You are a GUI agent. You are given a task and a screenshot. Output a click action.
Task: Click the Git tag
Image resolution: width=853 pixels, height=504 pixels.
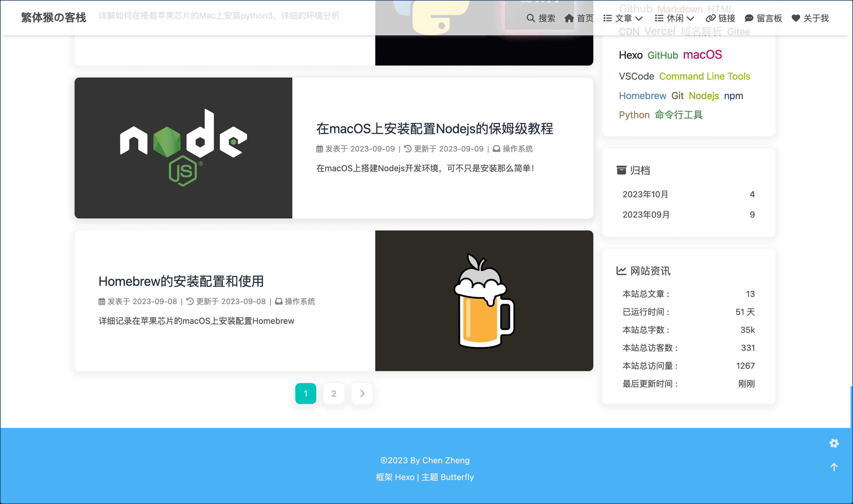(677, 96)
